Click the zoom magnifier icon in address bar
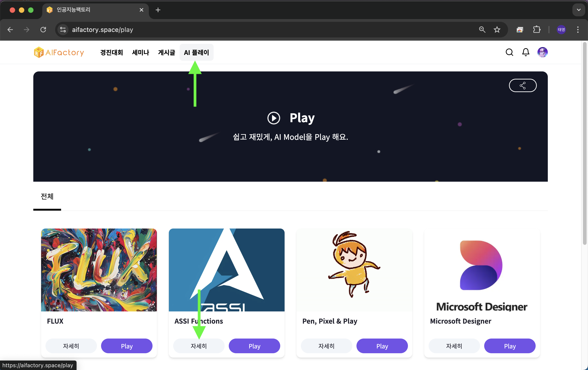The width and height of the screenshot is (588, 370). point(482,30)
